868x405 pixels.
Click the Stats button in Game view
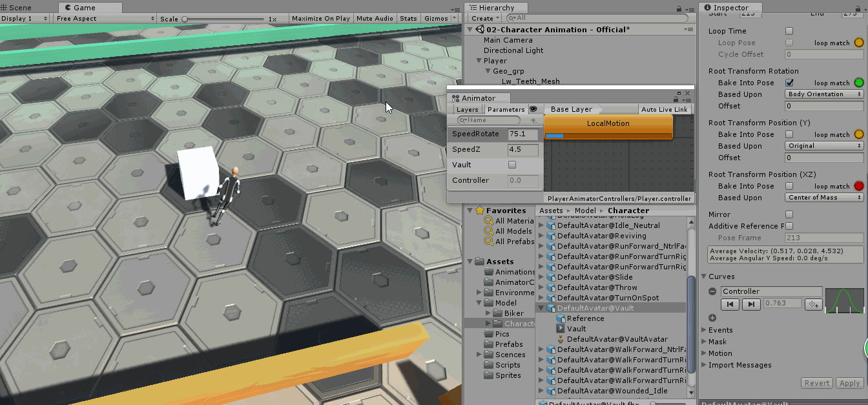[408, 19]
